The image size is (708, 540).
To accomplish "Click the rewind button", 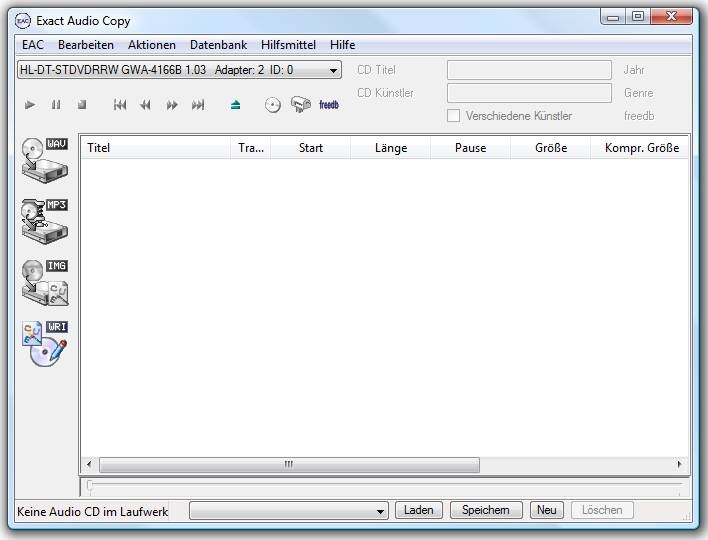I will coord(145,105).
